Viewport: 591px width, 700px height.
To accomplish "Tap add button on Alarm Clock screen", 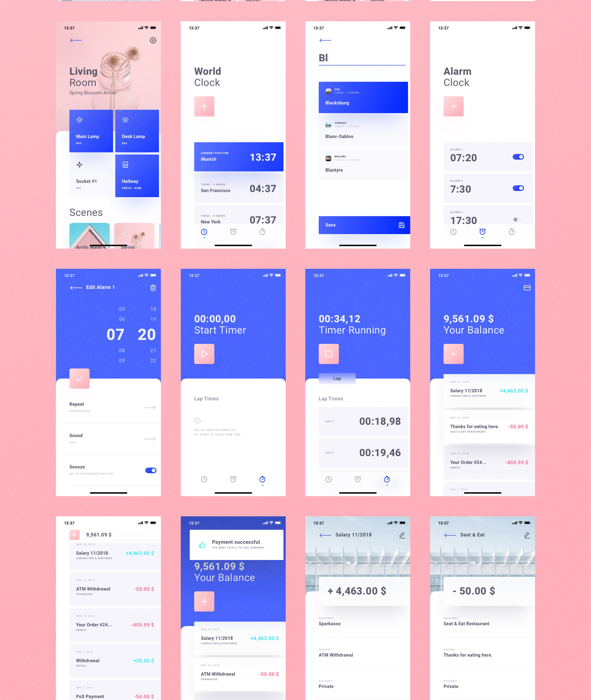I will coord(454,106).
